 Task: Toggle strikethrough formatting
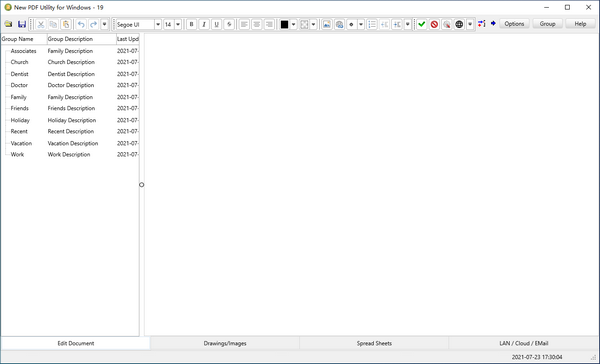pyautogui.click(x=229, y=24)
